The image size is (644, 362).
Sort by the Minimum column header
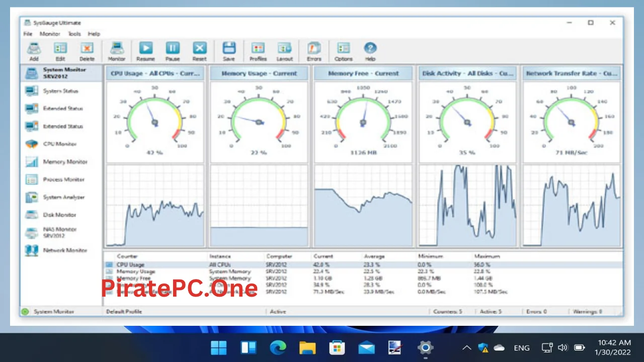coord(430,256)
